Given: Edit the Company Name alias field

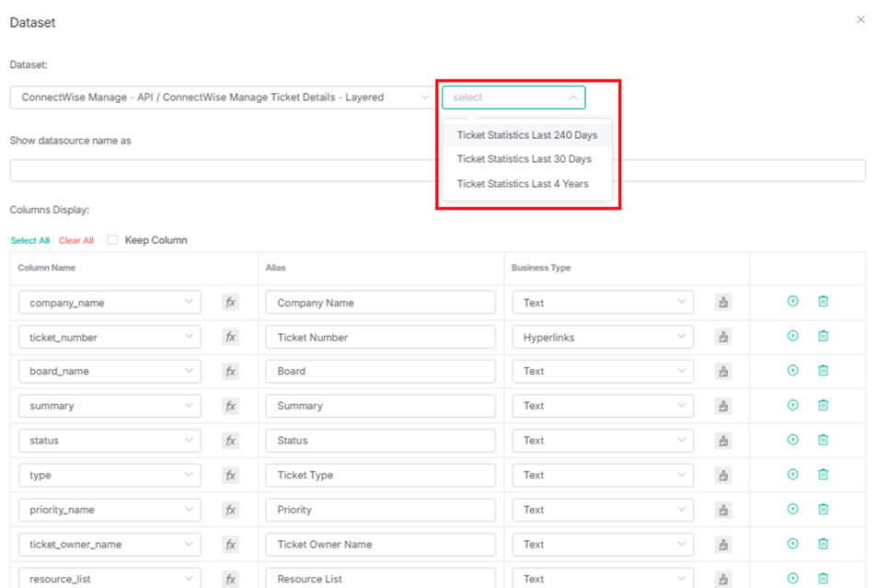Looking at the screenshot, I should click(x=380, y=303).
